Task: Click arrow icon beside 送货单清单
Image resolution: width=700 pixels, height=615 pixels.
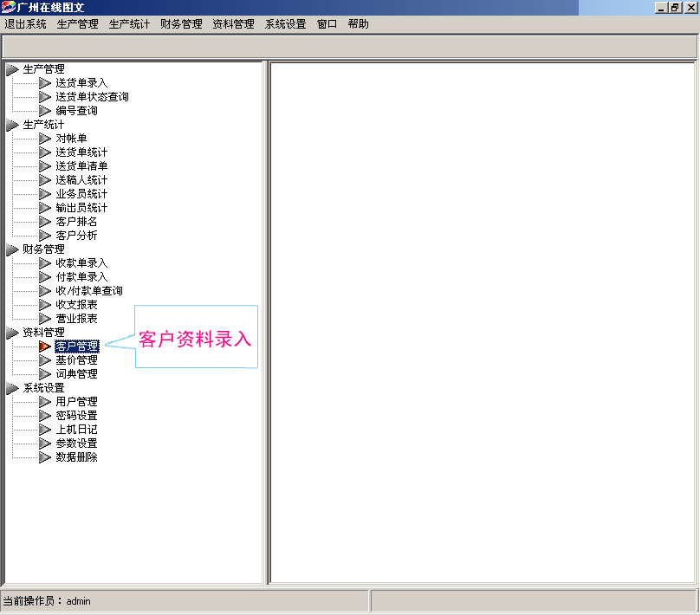Action: pyautogui.click(x=45, y=166)
